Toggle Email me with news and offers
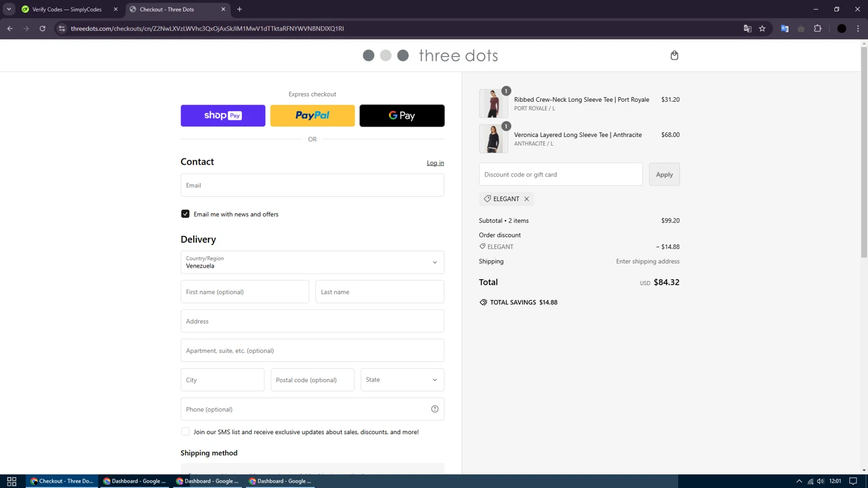Viewport: 868px width, 488px height. [185, 214]
